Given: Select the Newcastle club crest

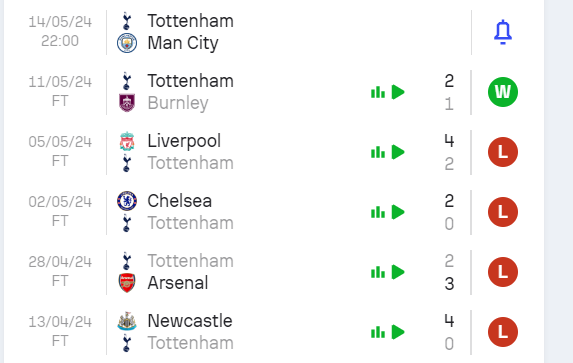Looking at the screenshot, I should pyautogui.click(x=127, y=321).
